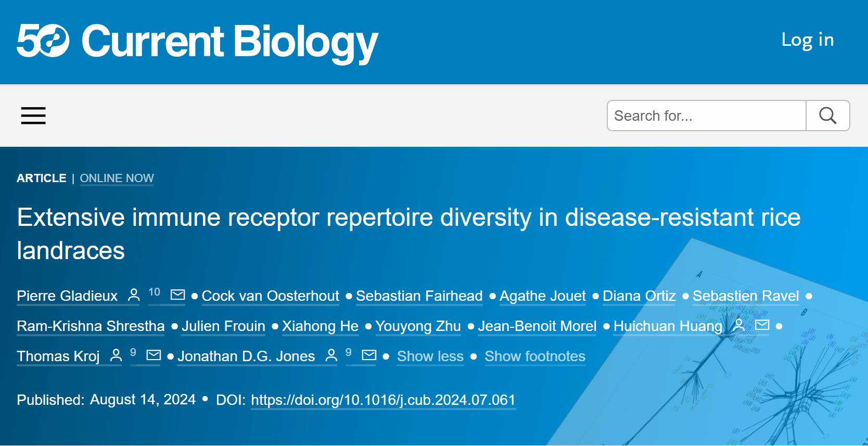This screenshot has width=868, height=446.
Task: Open the DOI link for the article
Action: click(383, 400)
